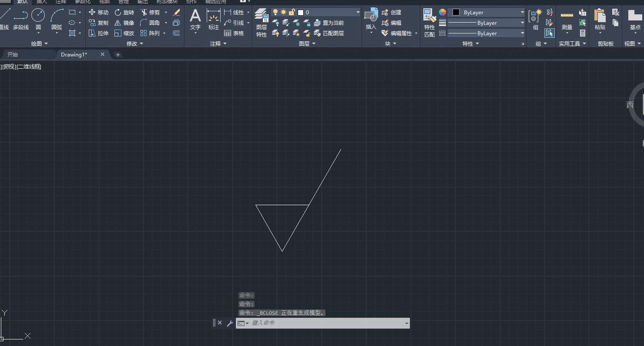The width and height of the screenshot is (644, 346).
Task: Click the Group (组) icon
Action: tap(535, 16)
